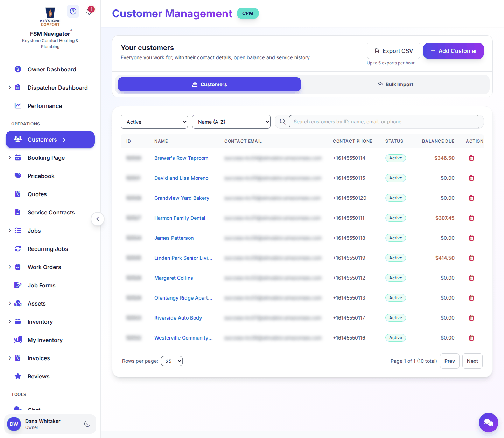
Task: Collapse the sidebar with the arrow button
Action: click(98, 219)
